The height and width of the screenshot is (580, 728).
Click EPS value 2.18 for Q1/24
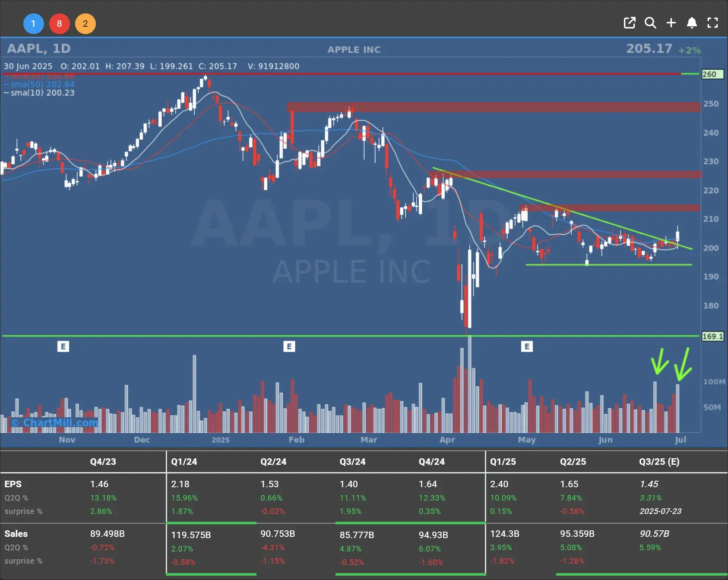[180, 484]
